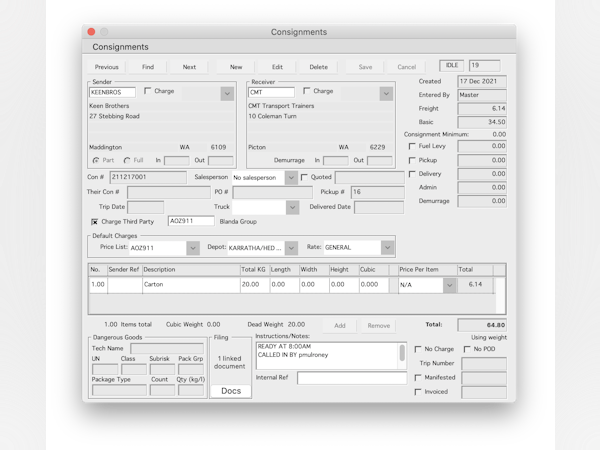The width and height of the screenshot is (600, 450).
Task: Create a New consignment
Action: pos(236,67)
